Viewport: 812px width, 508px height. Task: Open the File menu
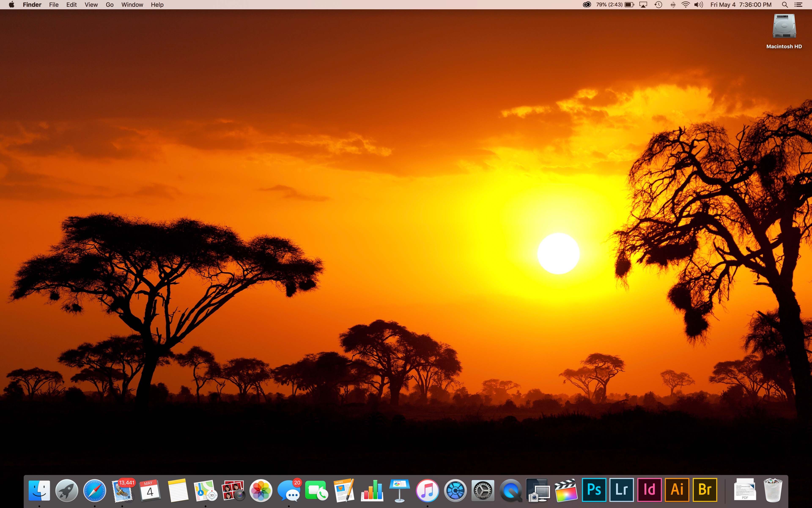54,5
